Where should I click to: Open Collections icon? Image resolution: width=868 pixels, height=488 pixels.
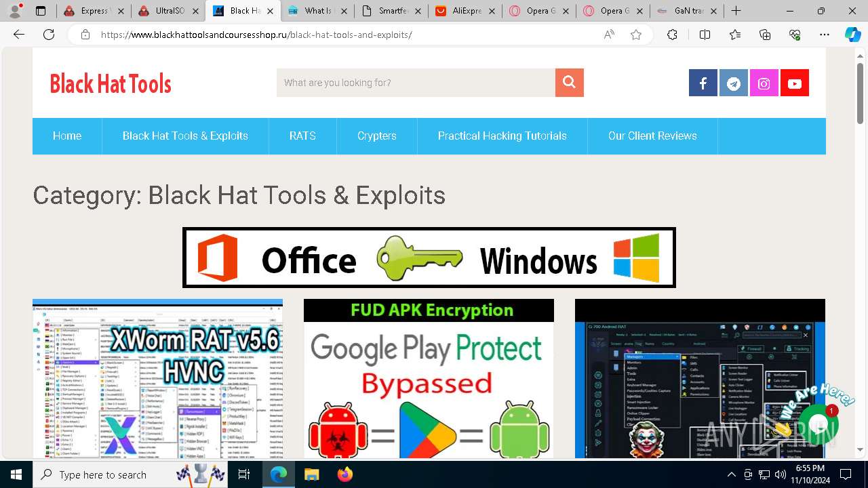[765, 35]
